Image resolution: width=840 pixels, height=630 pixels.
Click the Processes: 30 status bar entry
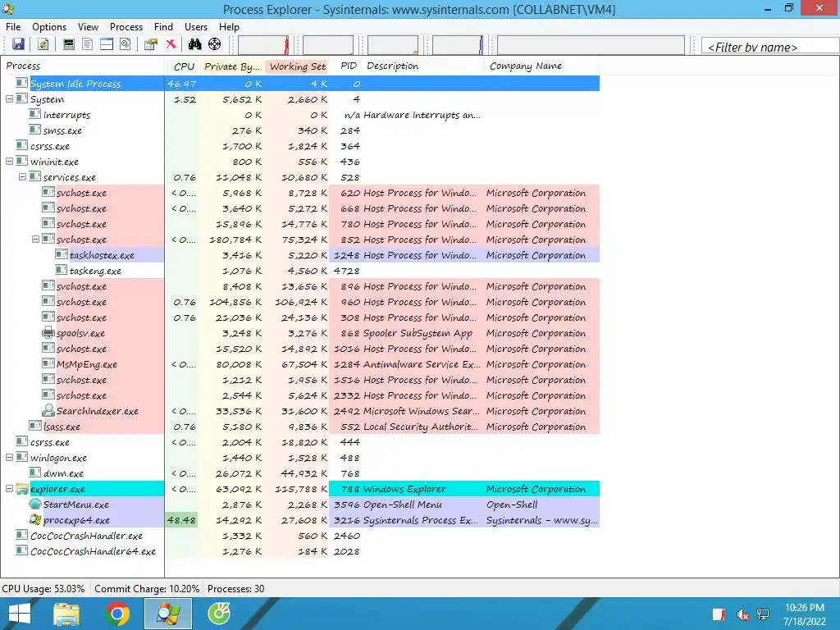pyautogui.click(x=235, y=588)
